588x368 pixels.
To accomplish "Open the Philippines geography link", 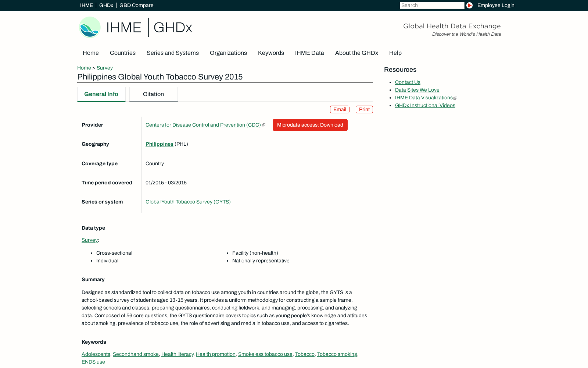I will [159, 144].
